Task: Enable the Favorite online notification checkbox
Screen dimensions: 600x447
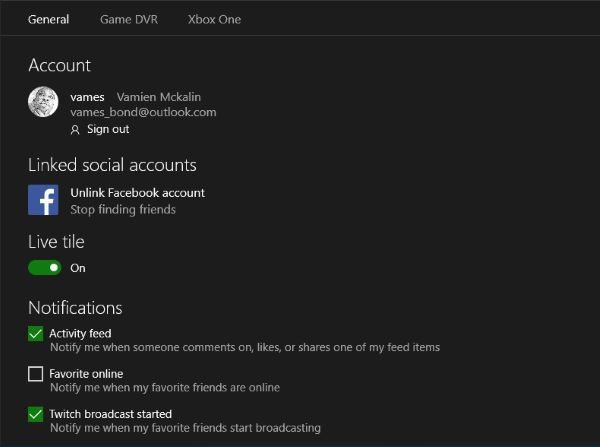Action: (36, 374)
